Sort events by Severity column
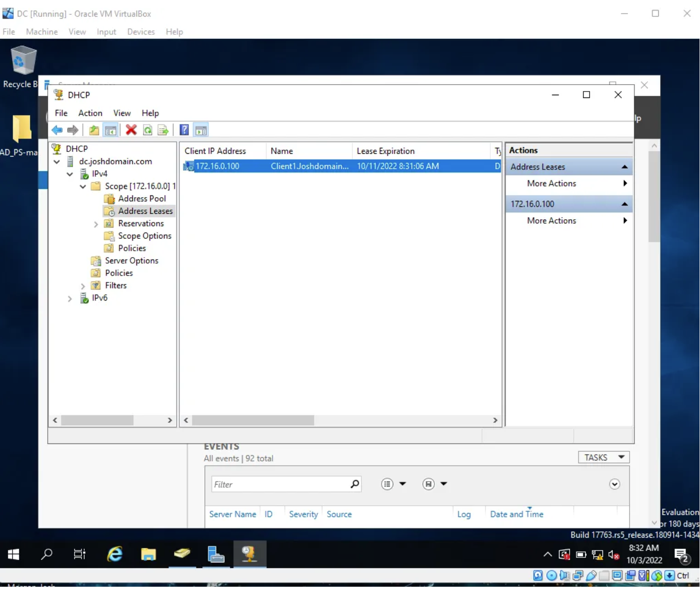 point(304,515)
